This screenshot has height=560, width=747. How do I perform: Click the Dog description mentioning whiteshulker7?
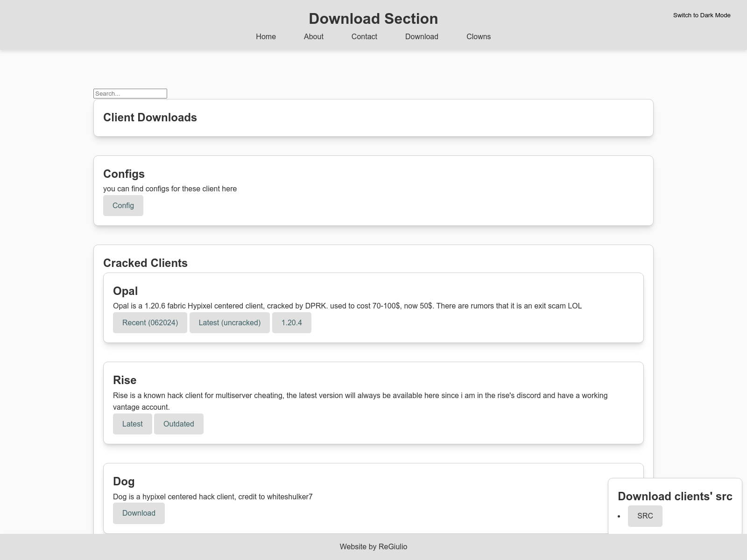[x=213, y=497]
